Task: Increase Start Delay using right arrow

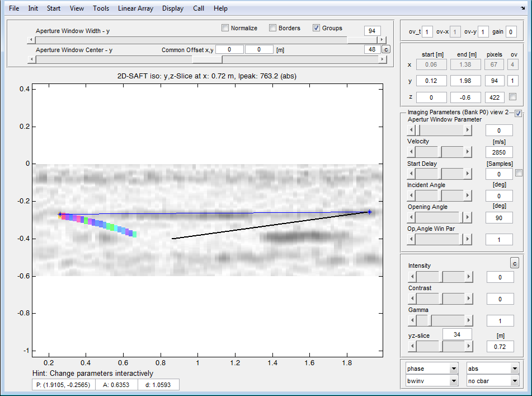Action: [468, 174]
